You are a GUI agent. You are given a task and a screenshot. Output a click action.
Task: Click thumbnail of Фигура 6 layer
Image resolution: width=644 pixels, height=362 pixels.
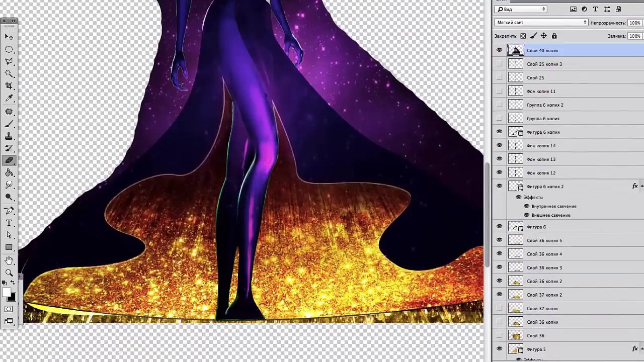[x=515, y=227]
